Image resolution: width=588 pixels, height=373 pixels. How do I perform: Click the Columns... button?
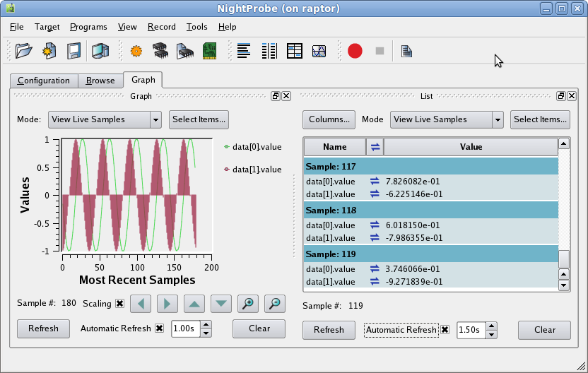(x=329, y=119)
